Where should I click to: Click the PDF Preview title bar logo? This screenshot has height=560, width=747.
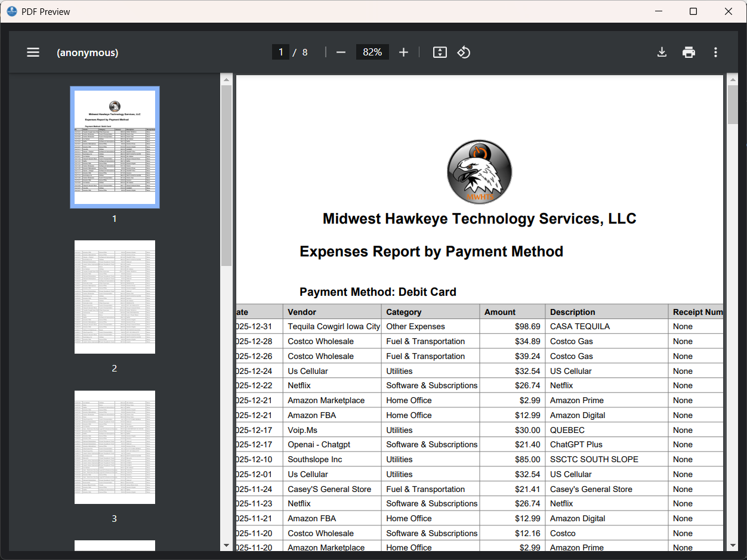pyautogui.click(x=12, y=11)
